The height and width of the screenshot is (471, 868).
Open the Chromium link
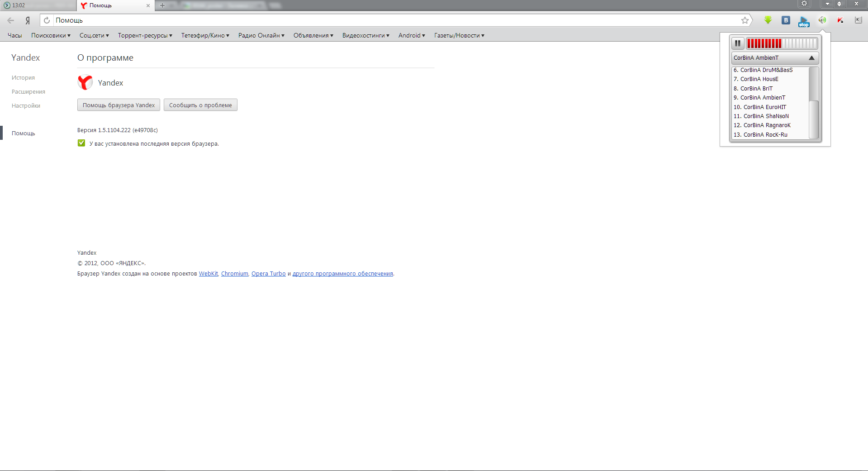click(235, 274)
